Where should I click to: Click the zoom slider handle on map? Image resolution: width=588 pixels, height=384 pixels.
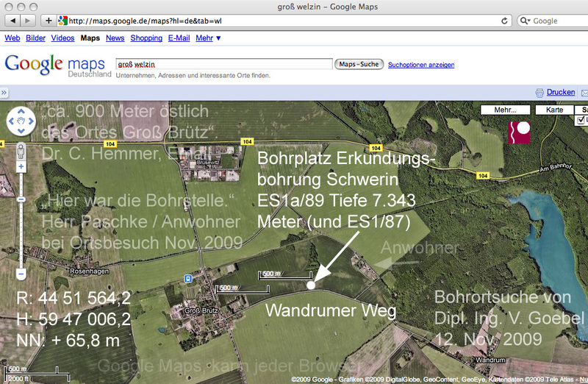tap(21, 199)
